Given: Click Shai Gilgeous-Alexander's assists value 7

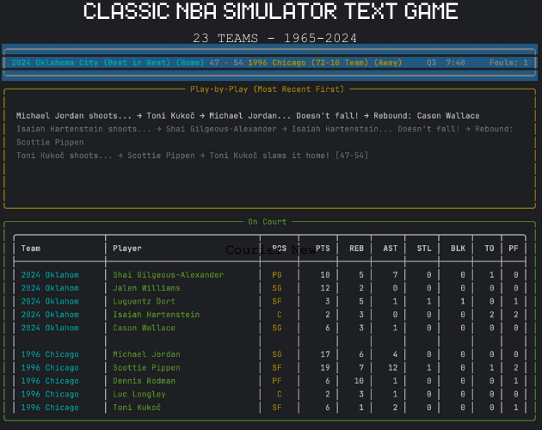Looking at the screenshot, I should [x=395, y=275].
